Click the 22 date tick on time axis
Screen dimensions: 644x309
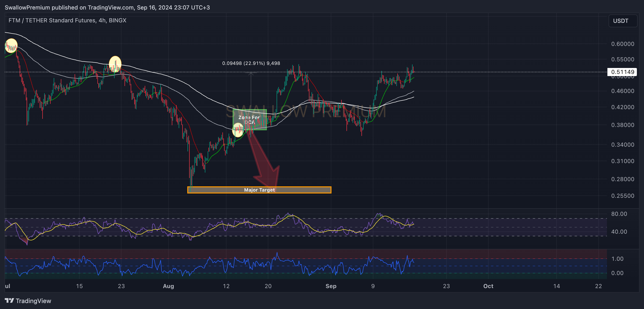pyautogui.click(x=598, y=286)
